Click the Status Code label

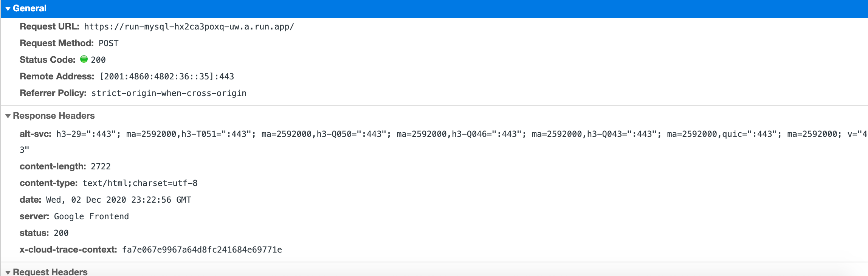(48, 60)
